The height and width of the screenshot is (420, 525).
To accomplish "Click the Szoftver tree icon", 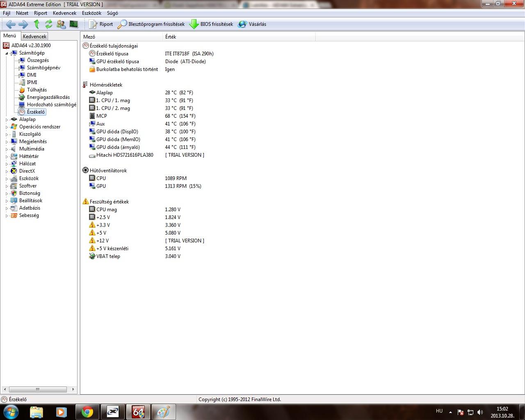I will 14,186.
